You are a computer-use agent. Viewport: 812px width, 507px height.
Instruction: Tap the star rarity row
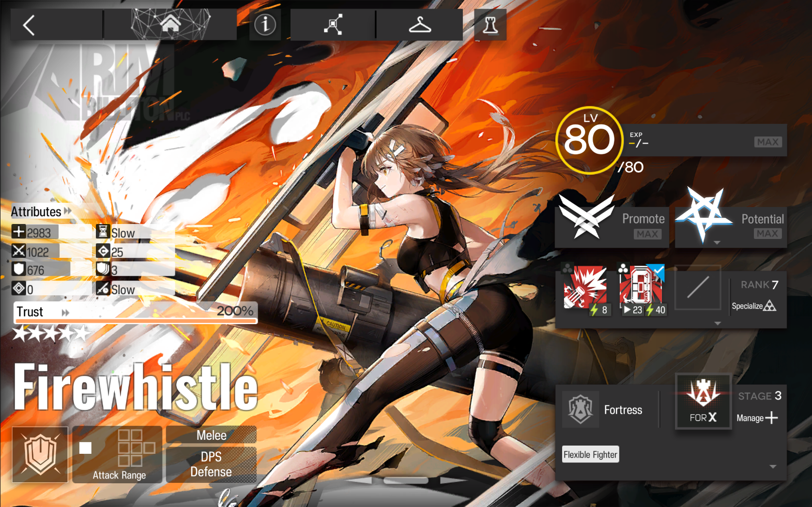tap(52, 333)
